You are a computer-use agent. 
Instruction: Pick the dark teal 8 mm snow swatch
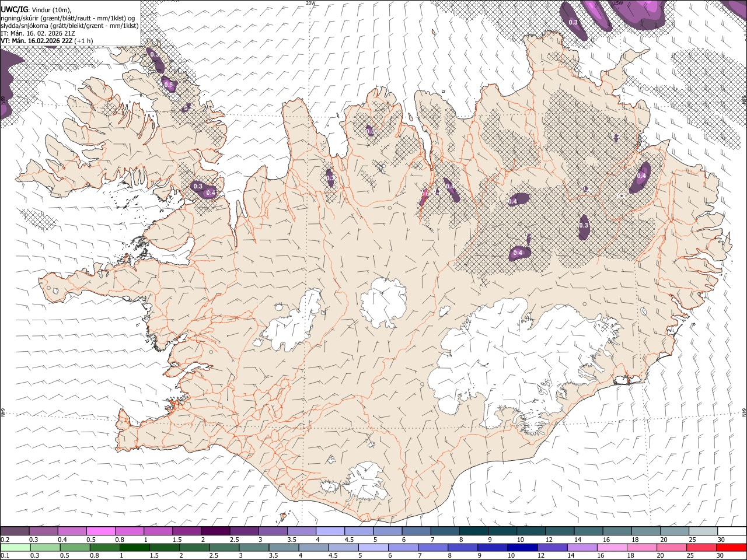click(474, 531)
